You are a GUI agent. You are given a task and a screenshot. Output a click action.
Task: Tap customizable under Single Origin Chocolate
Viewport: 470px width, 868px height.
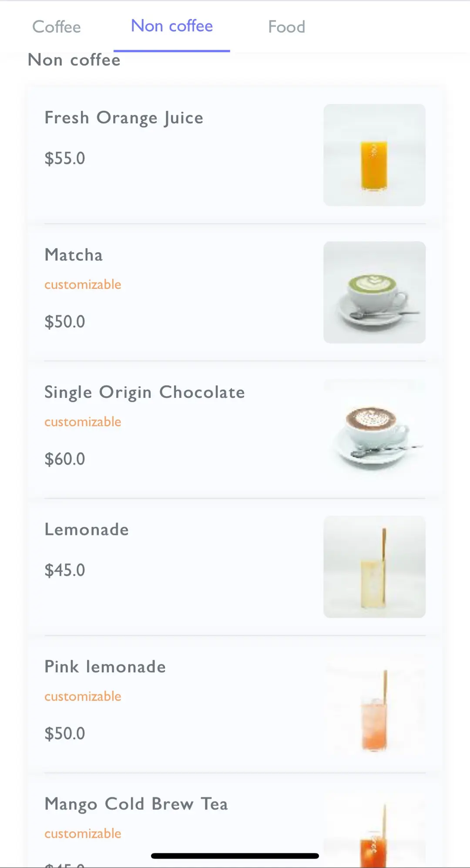pos(83,422)
